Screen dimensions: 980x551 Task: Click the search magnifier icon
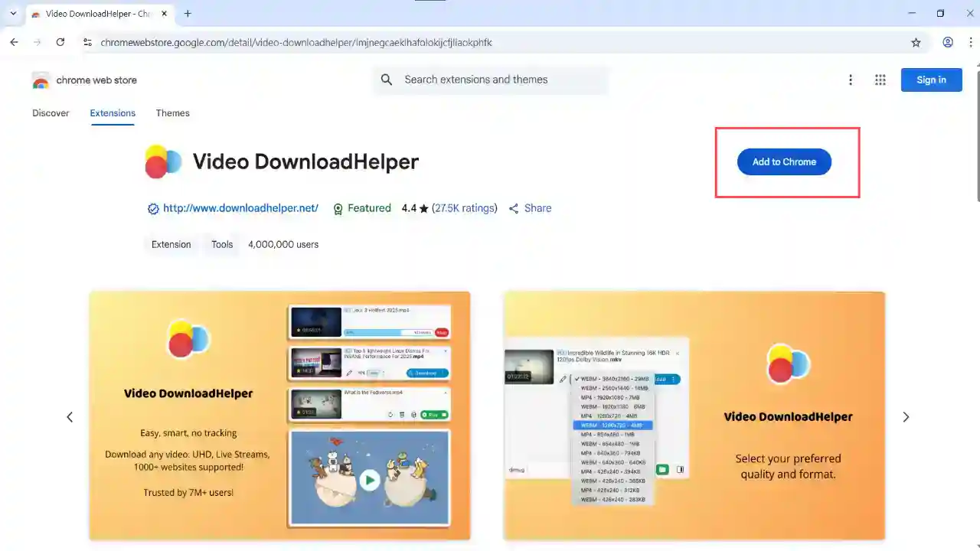[x=386, y=79]
